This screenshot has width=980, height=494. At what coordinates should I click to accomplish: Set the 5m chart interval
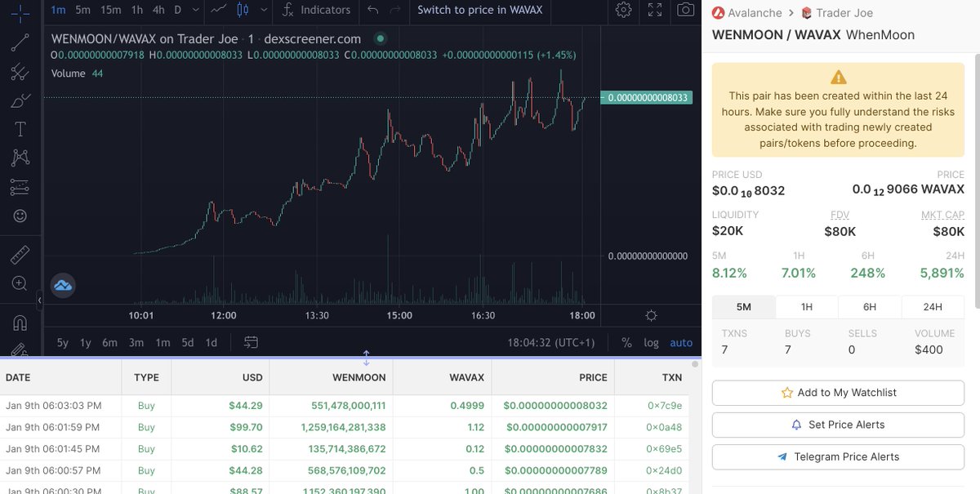[x=82, y=10]
